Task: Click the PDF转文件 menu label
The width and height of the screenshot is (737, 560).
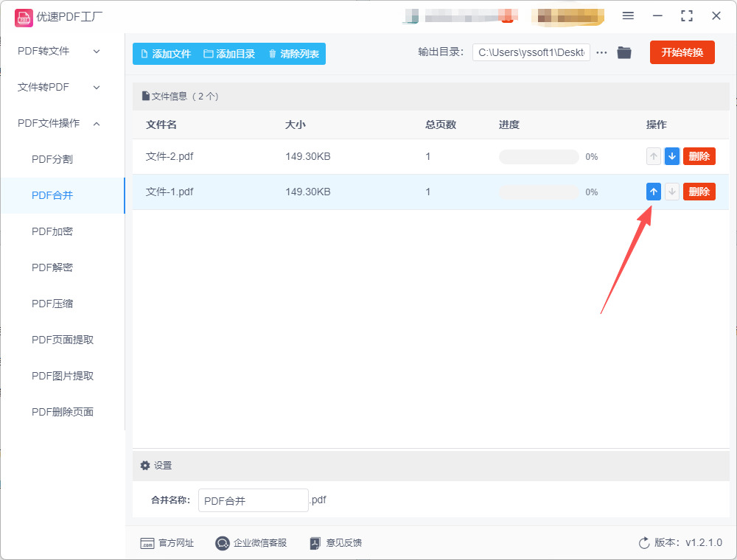Action: click(43, 51)
